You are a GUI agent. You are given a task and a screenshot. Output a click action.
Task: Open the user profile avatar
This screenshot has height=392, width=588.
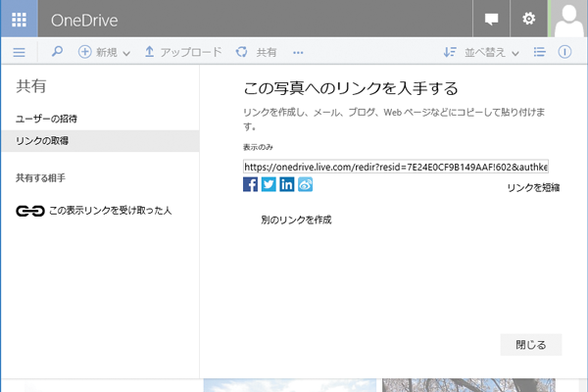click(568, 19)
